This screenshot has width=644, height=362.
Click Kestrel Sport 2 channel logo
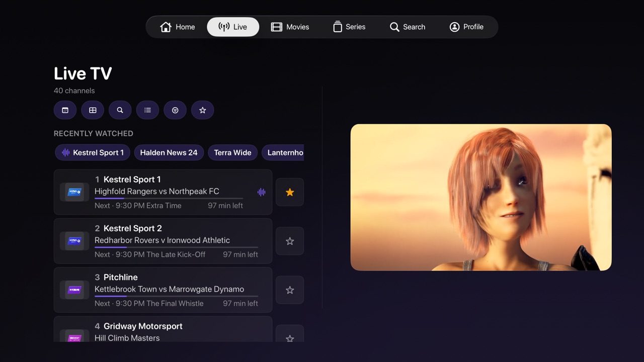coord(74,241)
